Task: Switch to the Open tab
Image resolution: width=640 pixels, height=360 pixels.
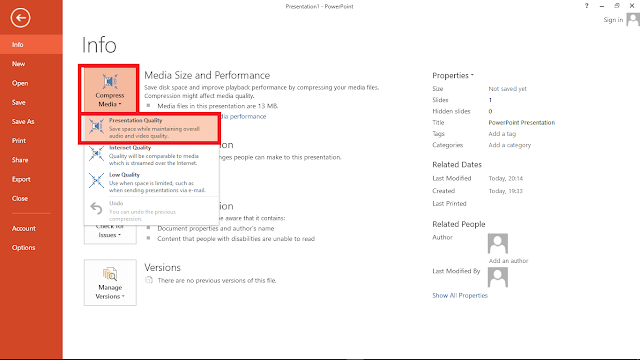Action: pyautogui.click(x=31, y=83)
